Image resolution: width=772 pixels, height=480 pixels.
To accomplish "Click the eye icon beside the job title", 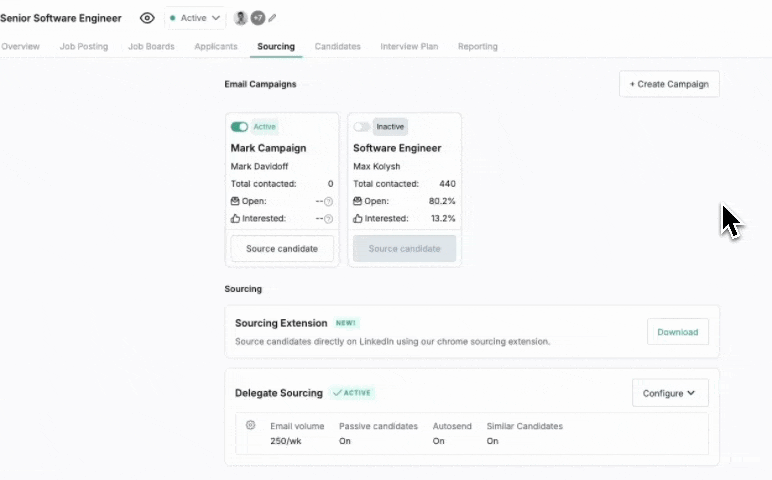I will tap(147, 18).
